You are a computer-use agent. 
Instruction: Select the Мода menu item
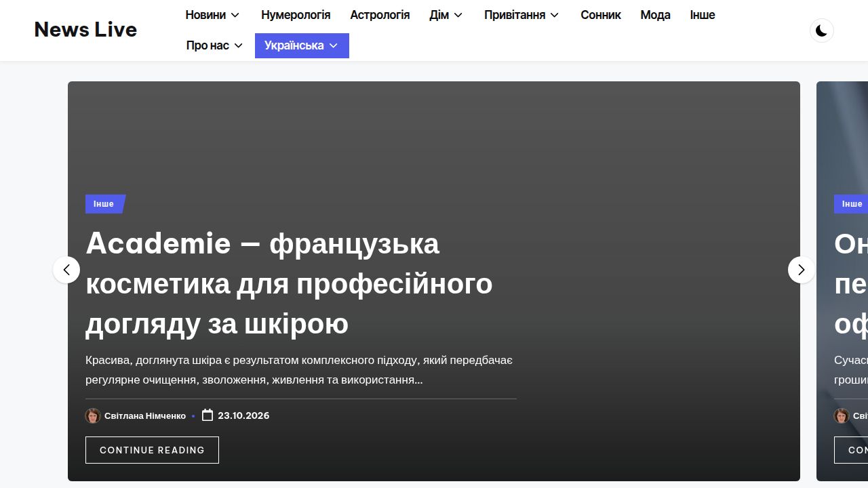(655, 15)
